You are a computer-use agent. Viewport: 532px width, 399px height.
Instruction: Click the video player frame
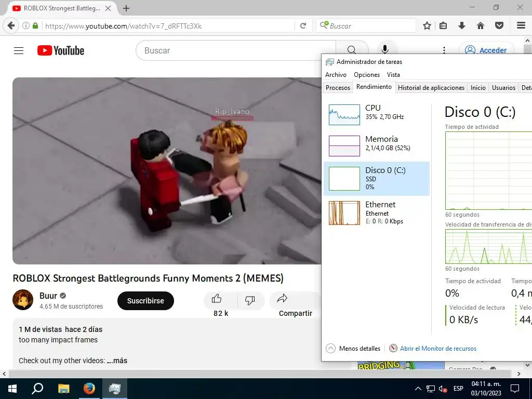click(167, 170)
